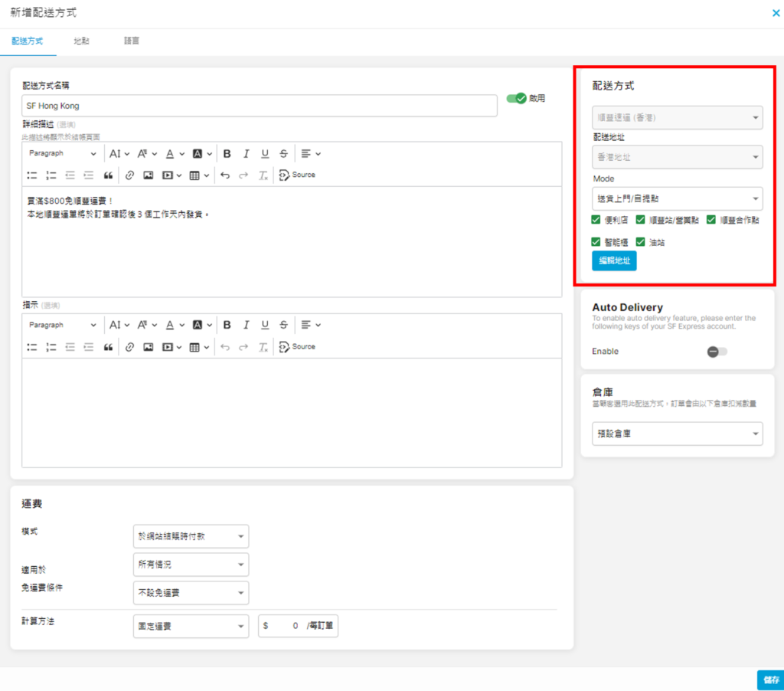Viewport: 784px width, 691px height.
Task: Switch to the 地點 tab
Action: click(81, 41)
